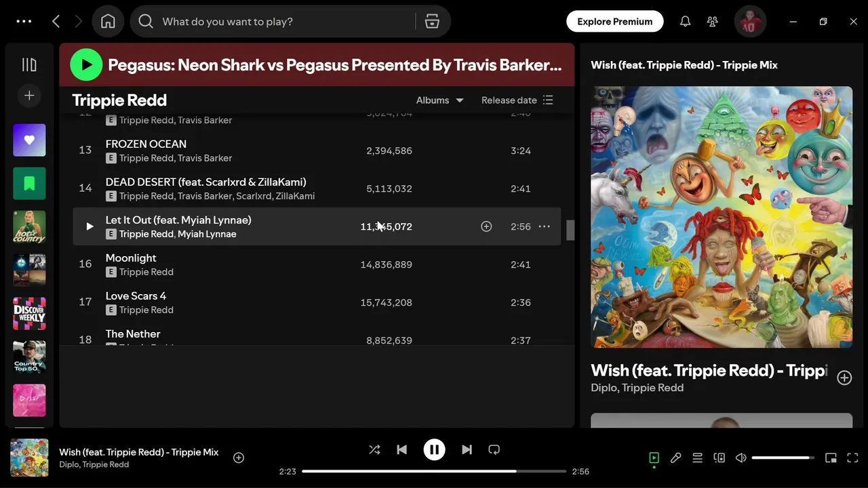
Task: Add Wish to Liked Songs in side panel
Action: click(844, 378)
